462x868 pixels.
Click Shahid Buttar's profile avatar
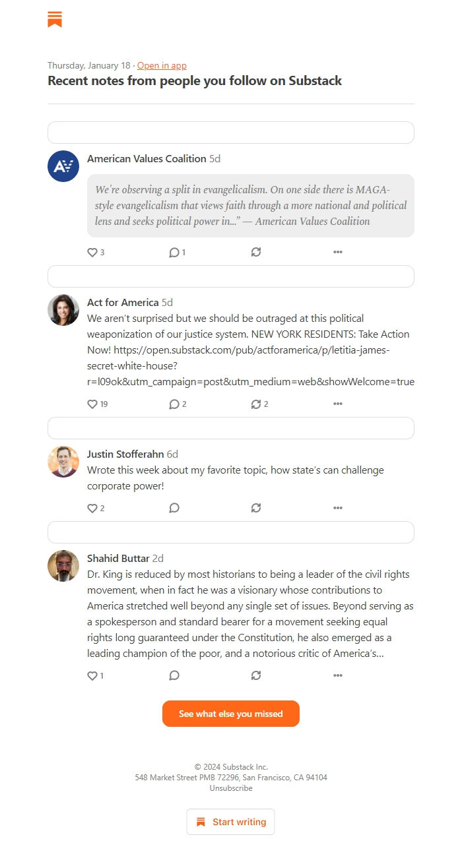tap(63, 566)
